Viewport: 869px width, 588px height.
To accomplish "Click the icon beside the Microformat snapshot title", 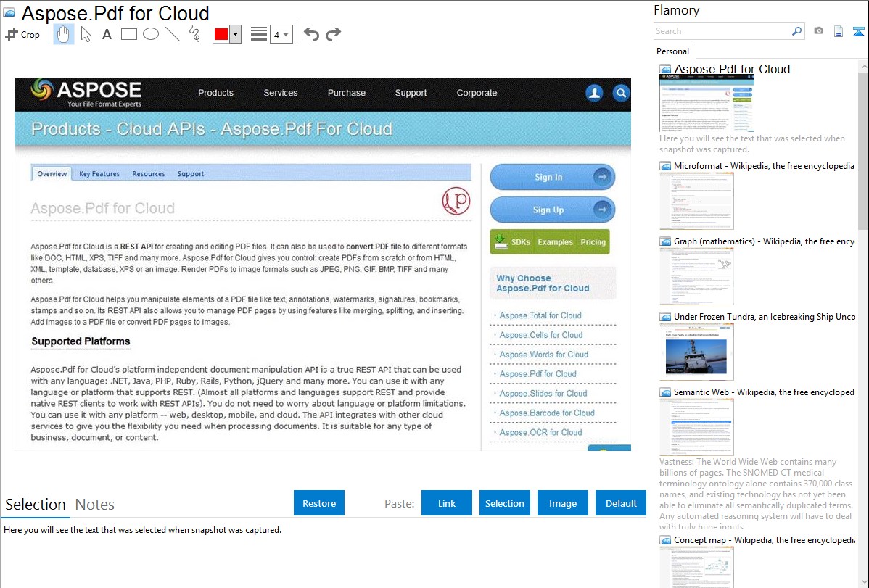I will (x=665, y=166).
